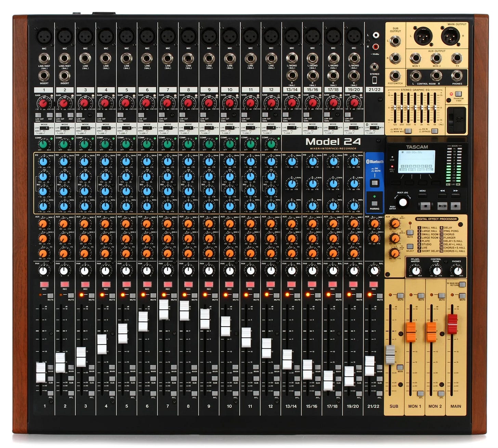Click the smartphone icon under STEREO jack

375,80
